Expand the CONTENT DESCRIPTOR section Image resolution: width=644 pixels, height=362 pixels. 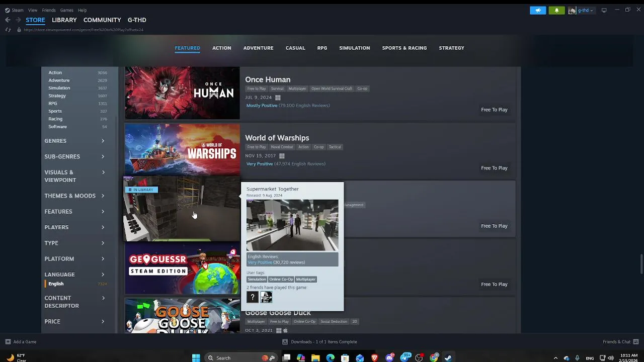point(74,302)
